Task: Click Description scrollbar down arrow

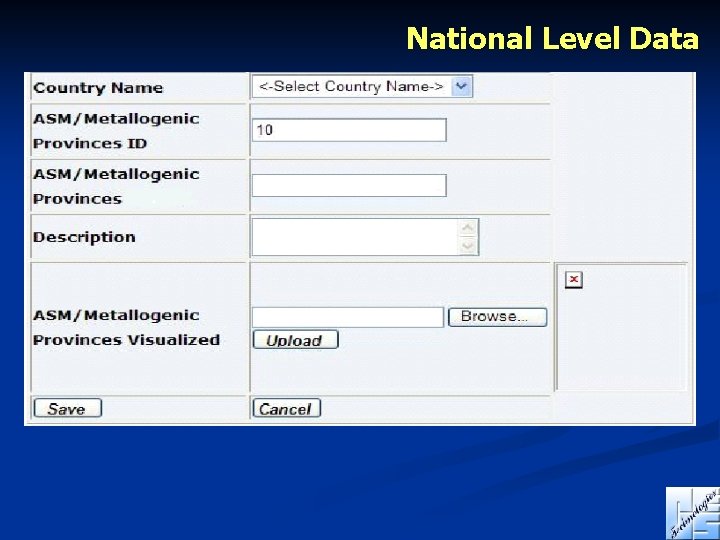Action: [468, 246]
